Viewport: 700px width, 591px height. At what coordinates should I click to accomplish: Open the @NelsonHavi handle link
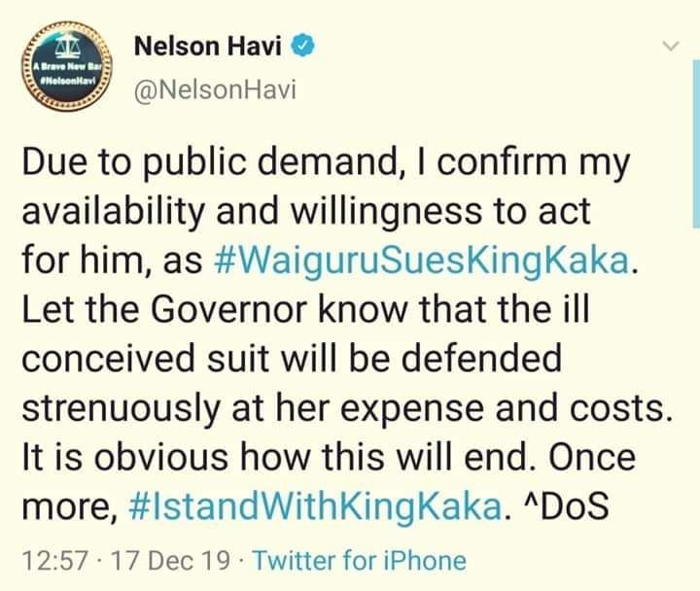point(215,90)
